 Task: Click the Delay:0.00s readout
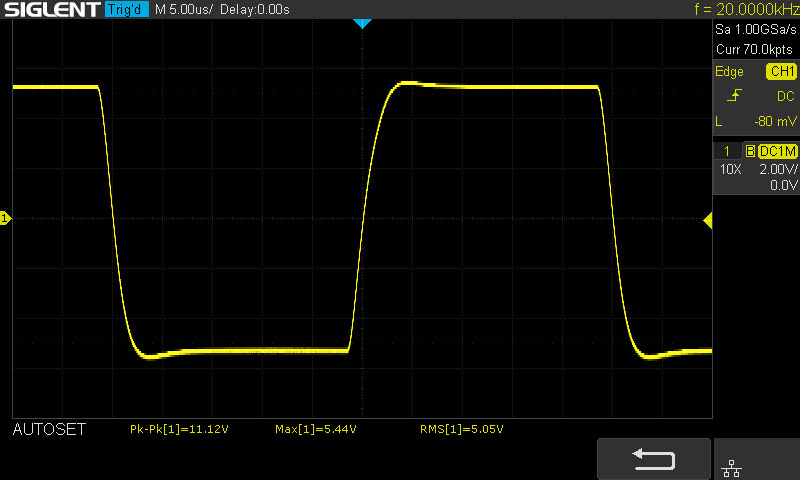pos(255,9)
